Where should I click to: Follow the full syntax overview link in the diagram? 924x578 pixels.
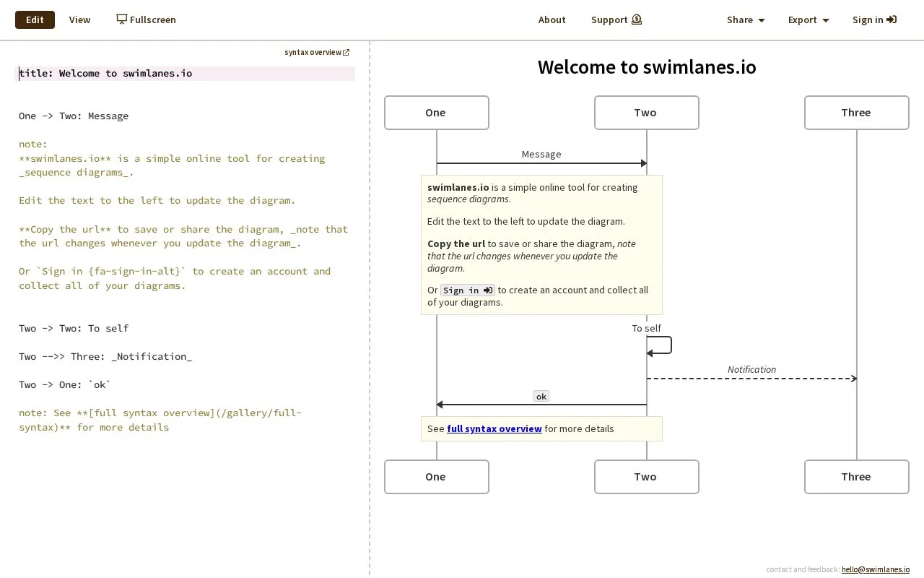494,428
